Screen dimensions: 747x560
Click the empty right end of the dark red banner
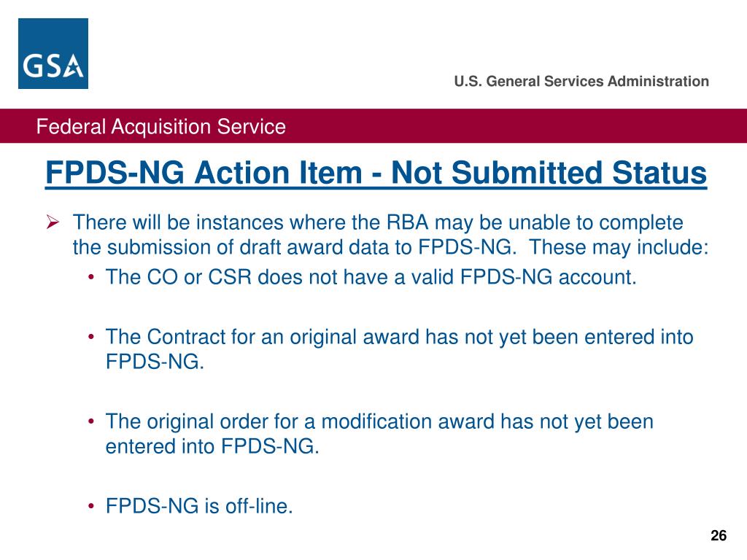(x=620, y=126)
